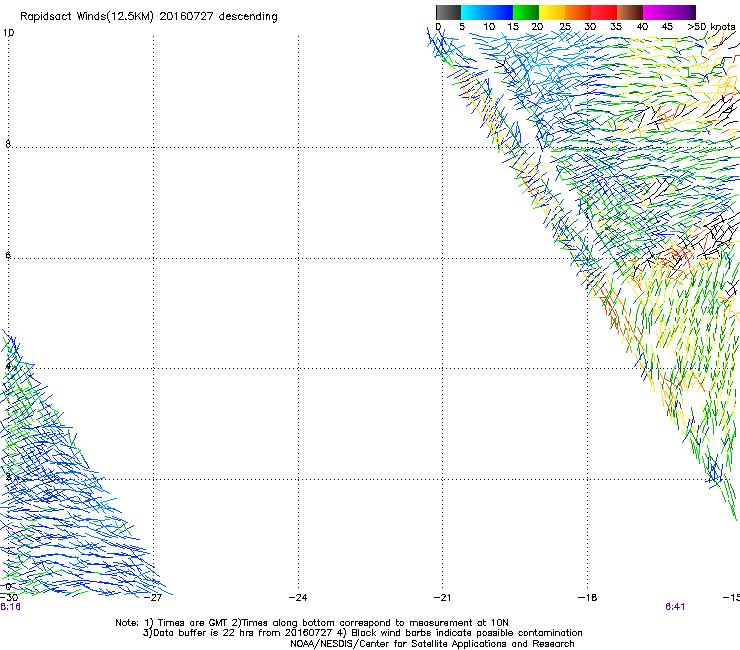Click the '>50 knots' legend label
This screenshot has height=650, width=740.
point(711,27)
